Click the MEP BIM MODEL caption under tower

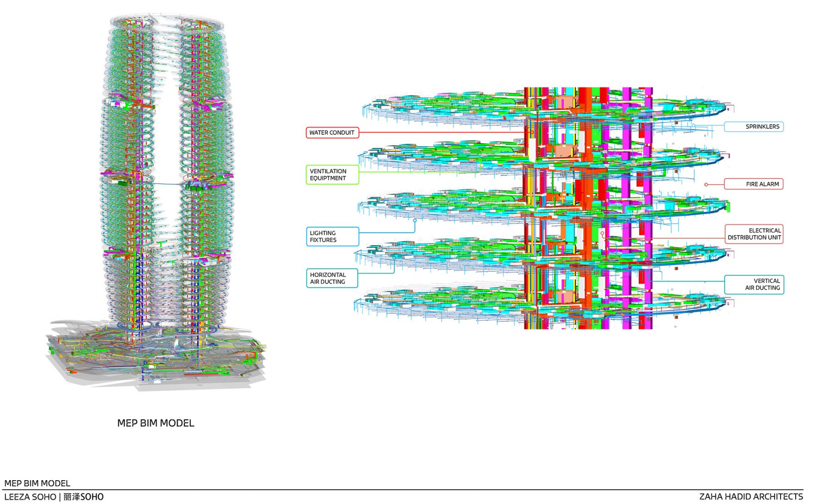coord(155,423)
